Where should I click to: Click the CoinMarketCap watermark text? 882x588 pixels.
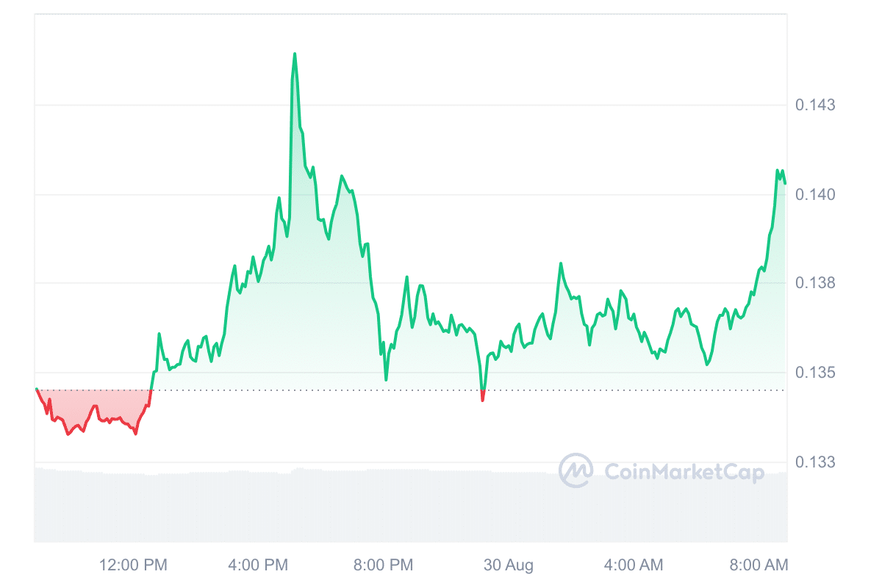coord(684,471)
